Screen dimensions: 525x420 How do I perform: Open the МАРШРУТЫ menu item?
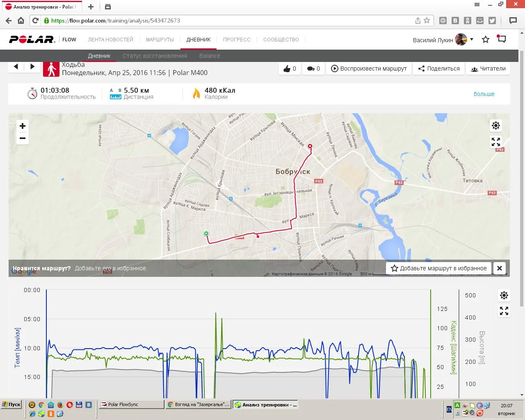click(160, 40)
